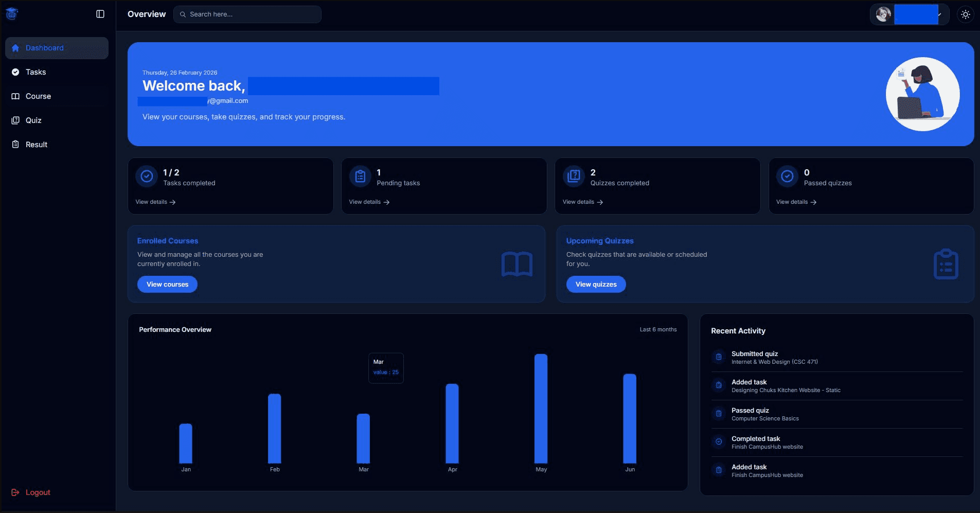This screenshot has height=513, width=980.
Task: Click the Tasks completed checkmark icon
Action: click(x=147, y=176)
